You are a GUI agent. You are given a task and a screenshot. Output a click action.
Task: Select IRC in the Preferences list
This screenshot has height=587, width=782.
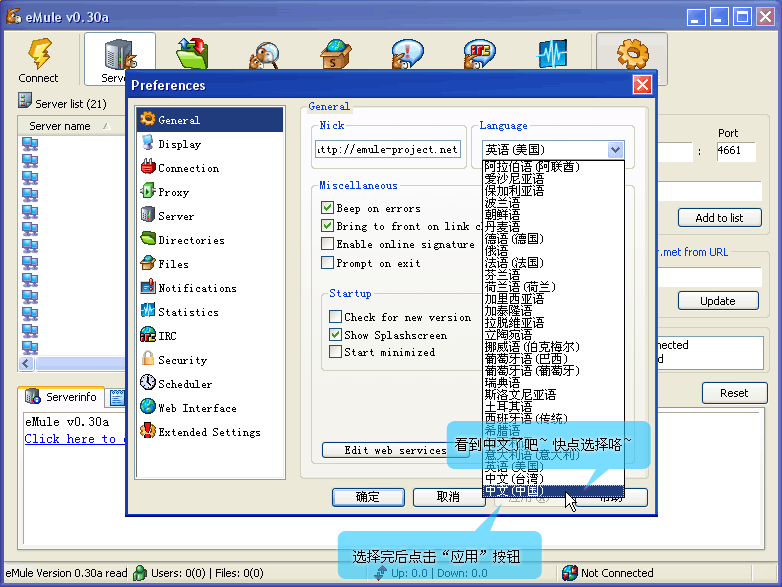coord(210,335)
